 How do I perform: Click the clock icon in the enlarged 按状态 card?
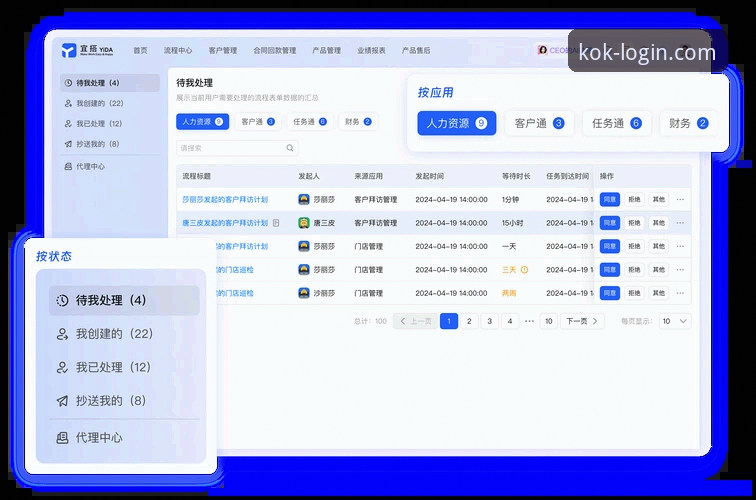coord(62,300)
